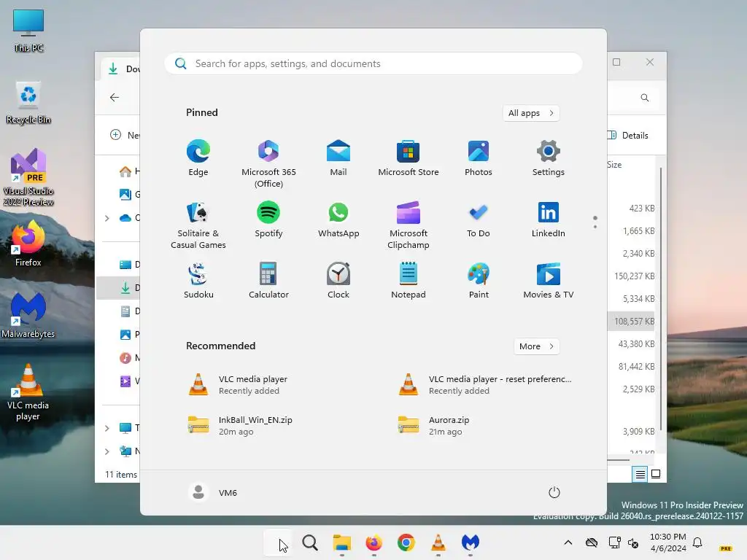Open Notepad from pinned apps
Image resolution: width=747 pixels, height=560 pixels.
tap(409, 281)
